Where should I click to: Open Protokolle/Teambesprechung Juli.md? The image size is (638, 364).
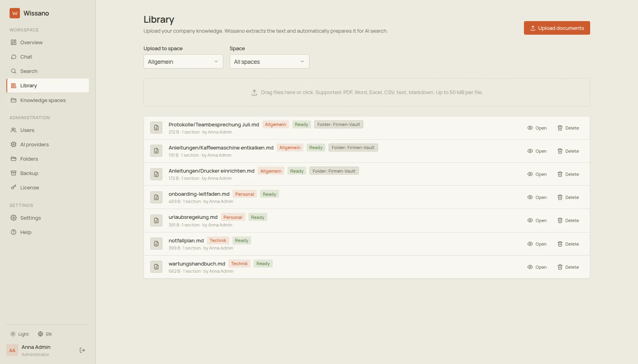point(537,128)
